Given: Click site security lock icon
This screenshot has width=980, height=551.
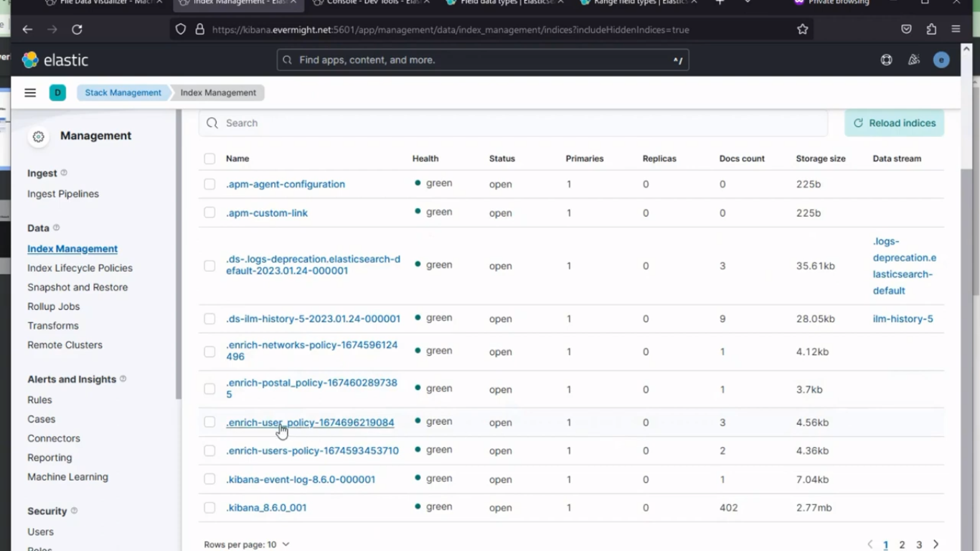Looking at the screenshot, I should pos(199,29).
